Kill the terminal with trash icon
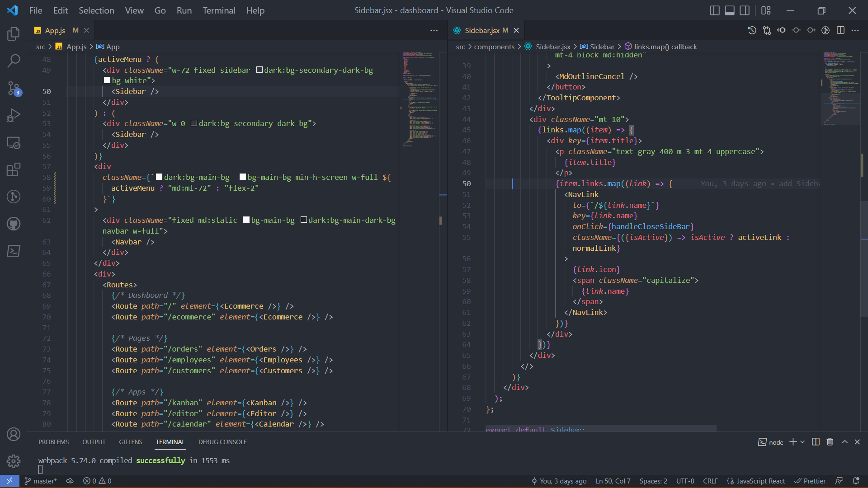 point(830,442)
